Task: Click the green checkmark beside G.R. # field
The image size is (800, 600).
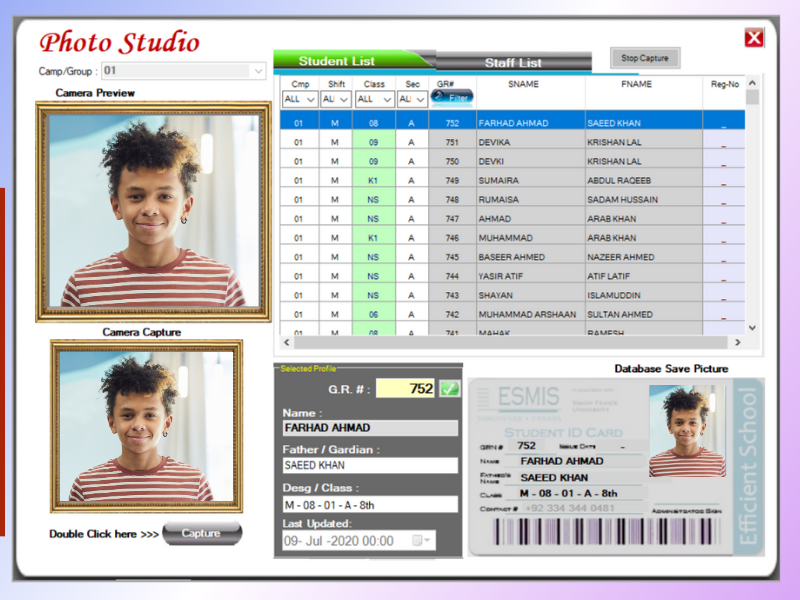Action: coord(448,386)
